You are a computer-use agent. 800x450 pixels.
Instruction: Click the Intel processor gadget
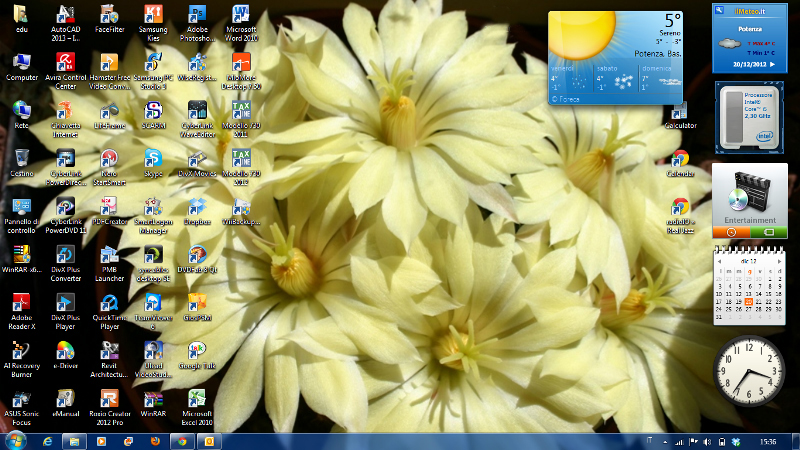click(x=749, y=117)
